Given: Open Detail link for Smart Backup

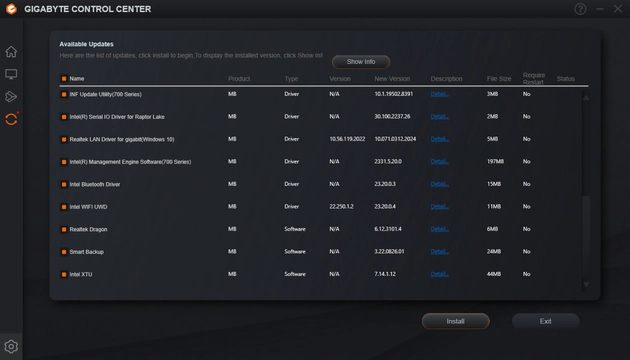Looking at the screenshot, I should coord(440,252).
